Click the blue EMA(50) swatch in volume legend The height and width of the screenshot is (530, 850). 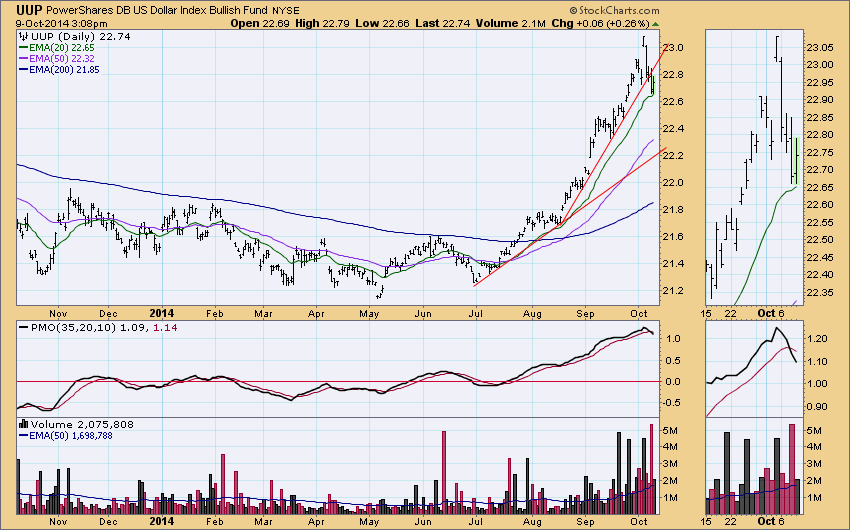pos(23,436)
